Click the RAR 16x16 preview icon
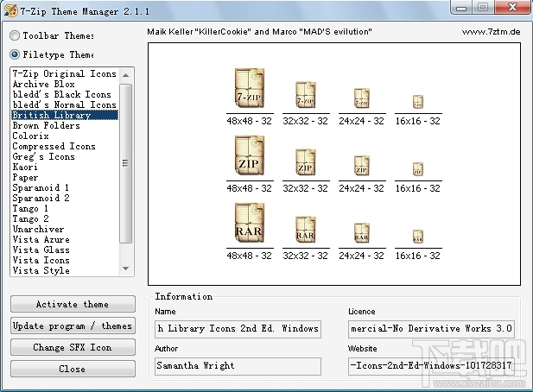Viewport: 533px width, 392px height. [418, 236]
